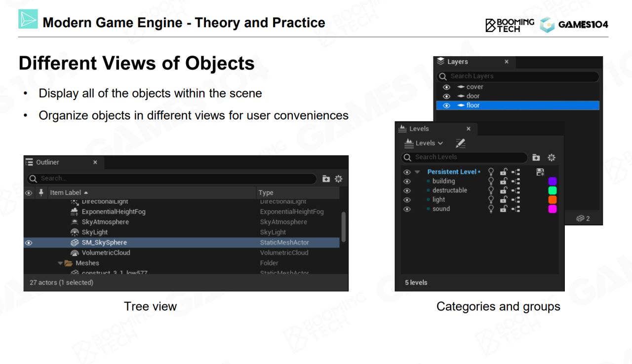Toggle visibility of the cover layer
Screen dimensions: 632x364
click(x=446, y=87)
